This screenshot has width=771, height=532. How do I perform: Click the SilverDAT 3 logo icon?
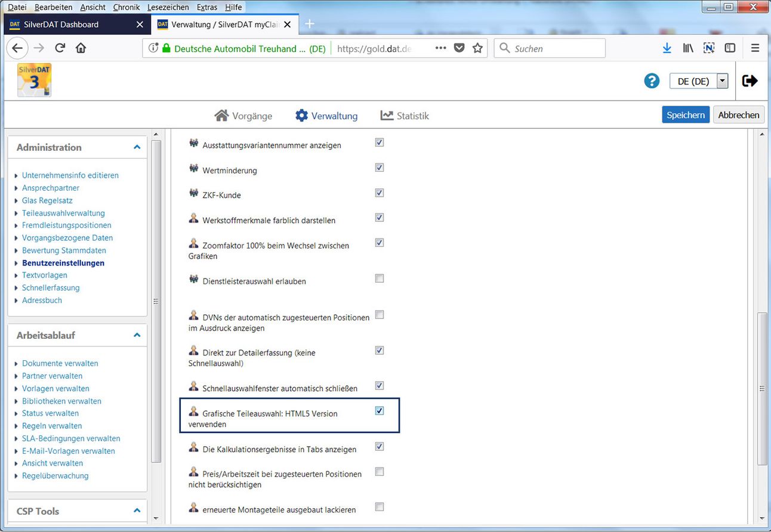(34, 80)
